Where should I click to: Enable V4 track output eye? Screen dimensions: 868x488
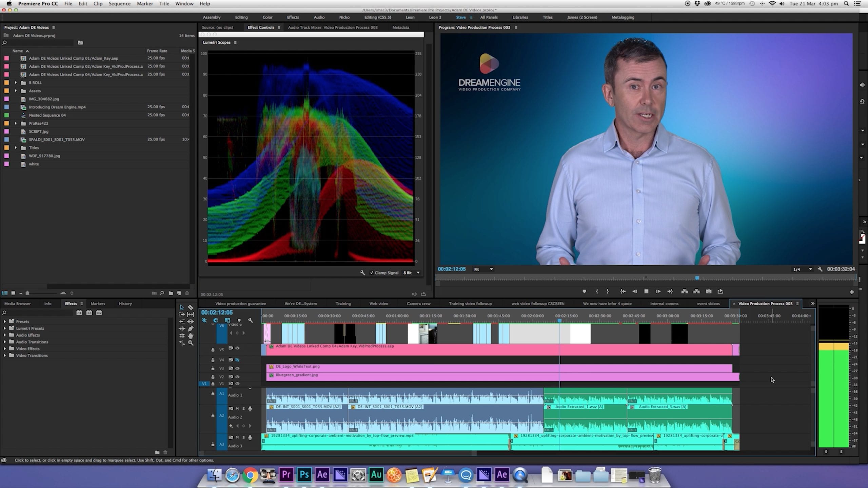pyautogui.click(x=237, y=360)
